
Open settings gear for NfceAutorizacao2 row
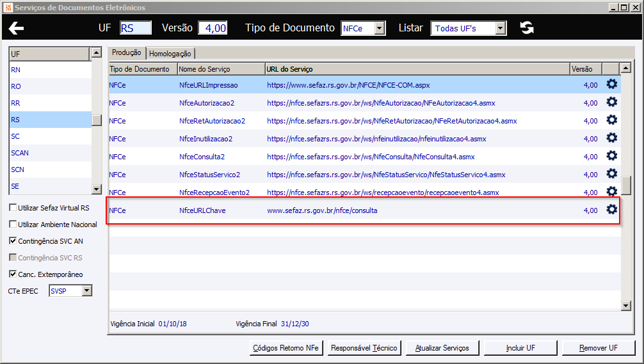[611, 102]
